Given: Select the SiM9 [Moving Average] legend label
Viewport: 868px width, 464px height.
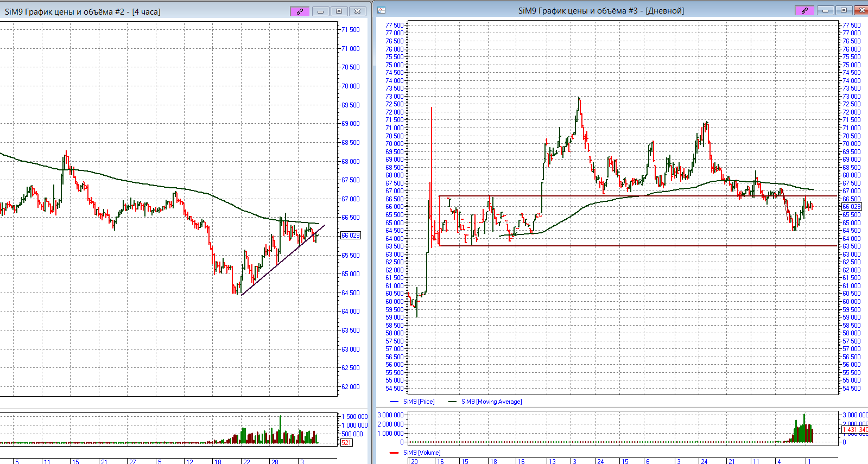Looking at the screenshot, I should [491, 402].
